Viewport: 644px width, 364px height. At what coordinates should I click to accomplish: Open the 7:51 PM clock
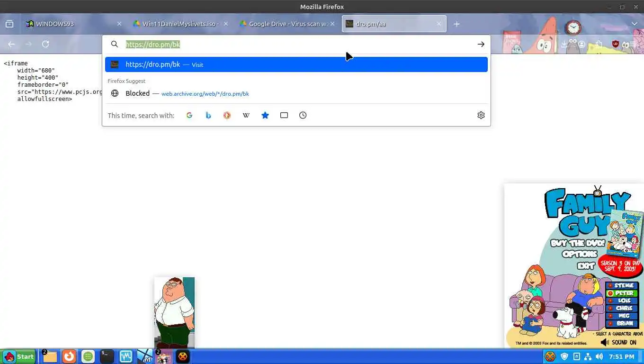(x=622, y=356)
